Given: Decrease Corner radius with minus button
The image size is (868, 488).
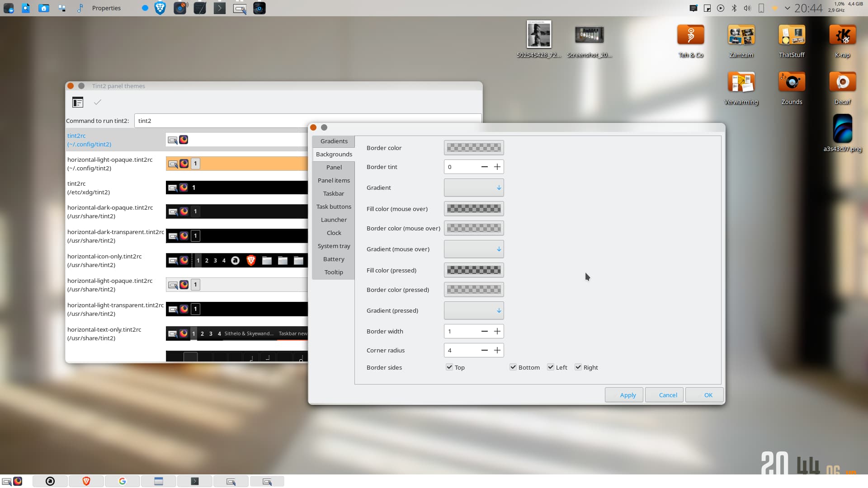Looking at the screenshot, I should tap(485, 350).
